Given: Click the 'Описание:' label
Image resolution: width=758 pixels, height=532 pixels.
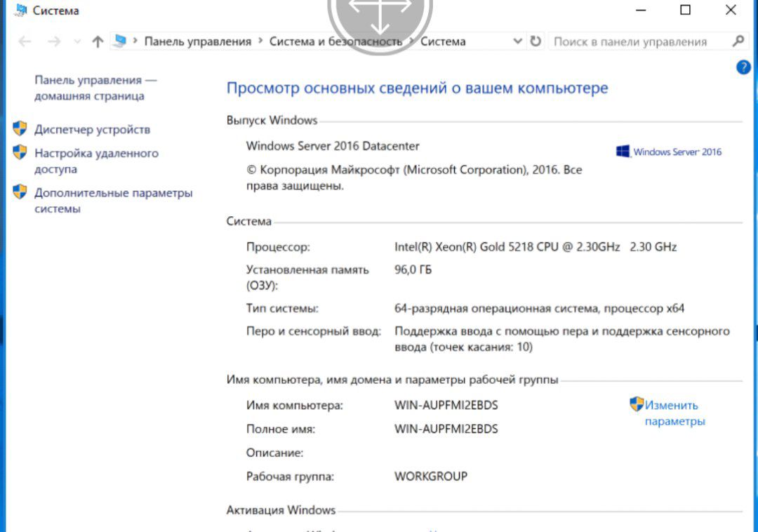Looking at the screenshot, I should click(x=274, y=453).
